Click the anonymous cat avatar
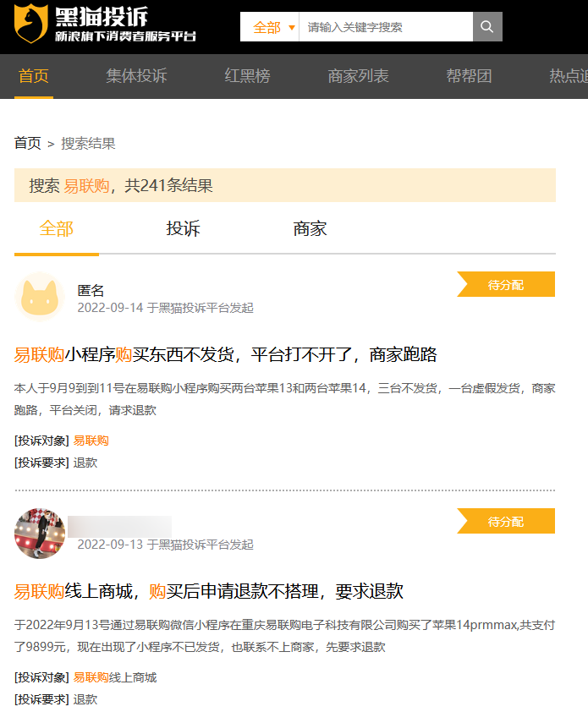The height and width of the screenshot is (723, 588). click(40, 297)
